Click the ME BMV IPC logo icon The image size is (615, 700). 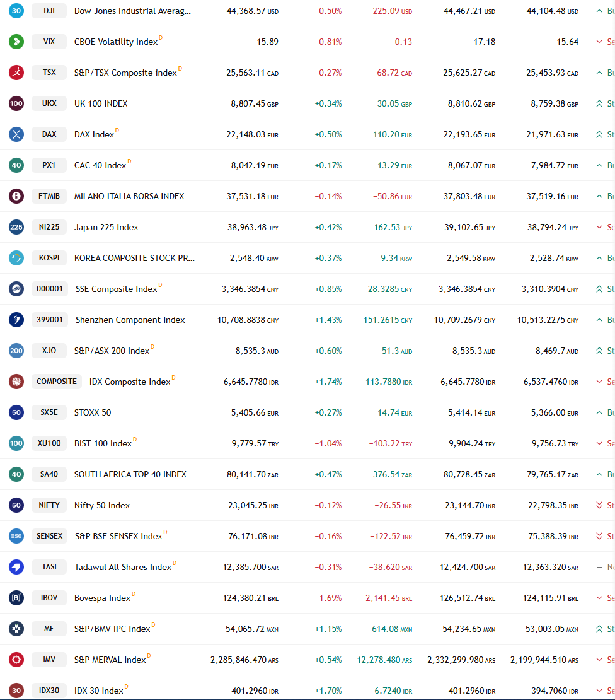click(16, 629)
